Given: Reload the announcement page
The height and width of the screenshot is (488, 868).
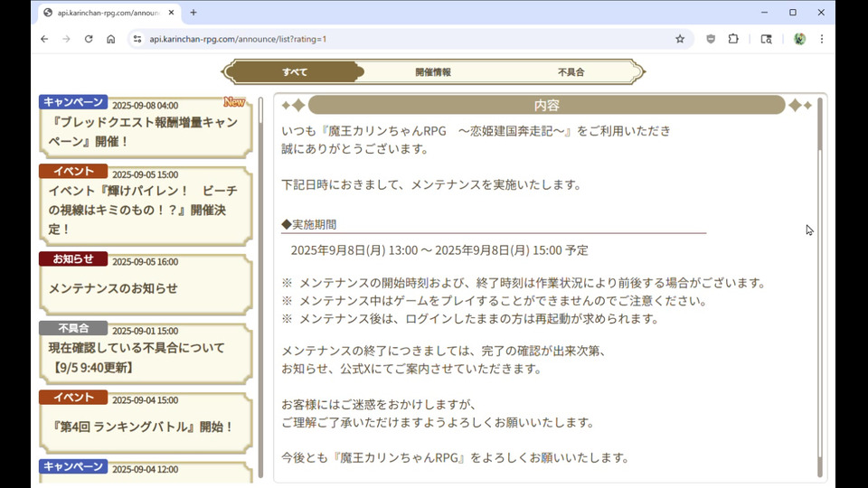Looking at the screenshot, I should click(x=89, y=39).
